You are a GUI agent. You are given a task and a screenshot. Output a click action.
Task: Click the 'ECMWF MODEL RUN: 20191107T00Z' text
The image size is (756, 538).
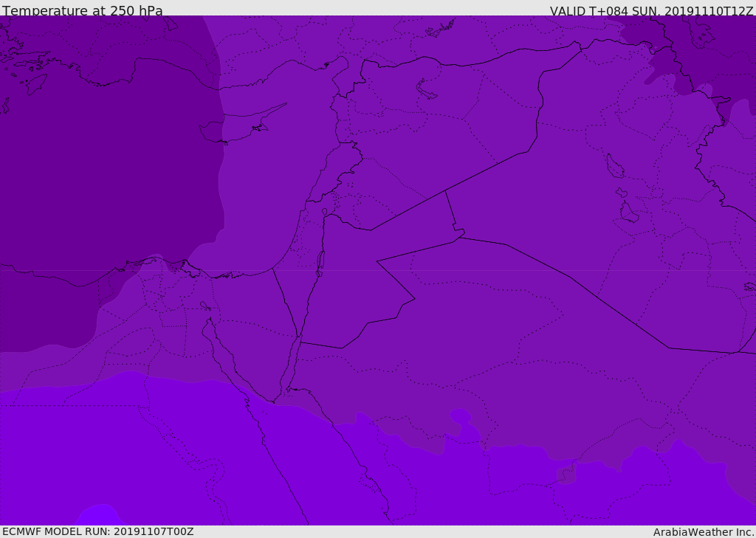[98, 531]
